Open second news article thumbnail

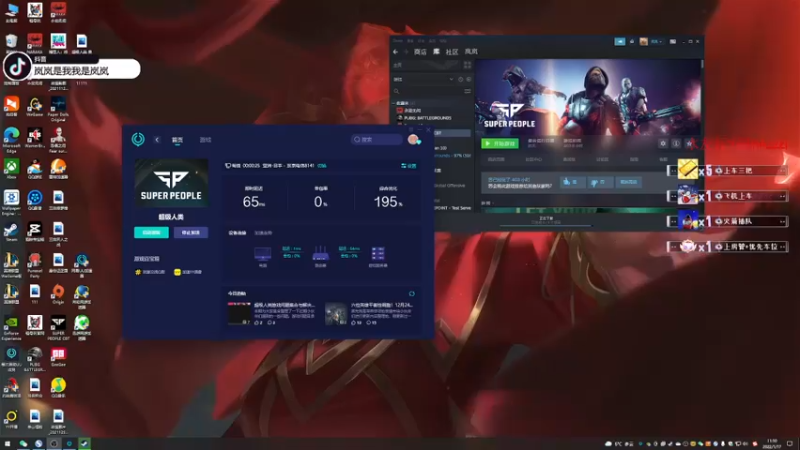(x=336, y=313)
